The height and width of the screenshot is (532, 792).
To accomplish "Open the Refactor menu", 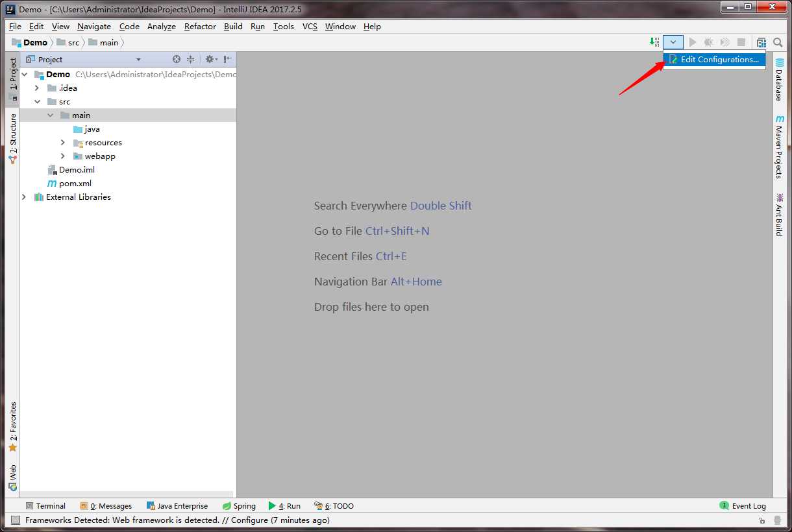I will pyautogui.click(x=200, y=26).
